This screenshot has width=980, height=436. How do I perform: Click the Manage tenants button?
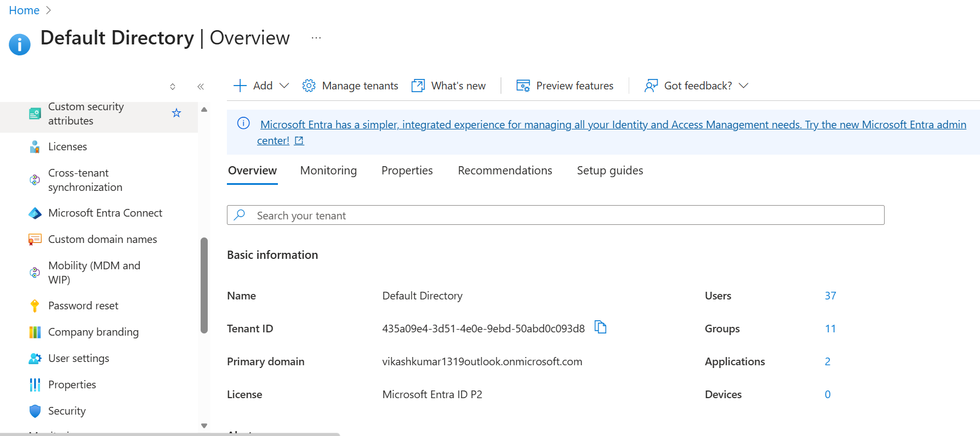(x=350, y=86)
